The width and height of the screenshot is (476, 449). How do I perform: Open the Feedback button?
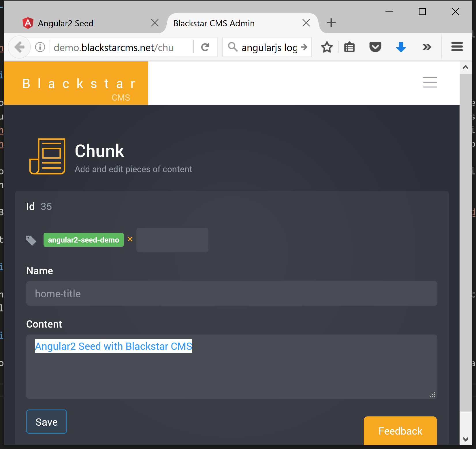400,431
